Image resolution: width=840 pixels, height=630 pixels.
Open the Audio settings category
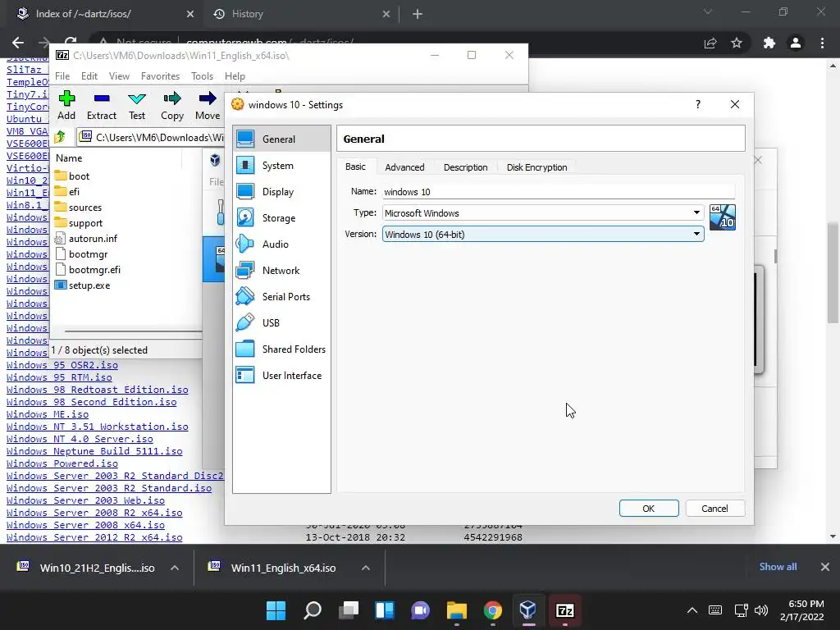(x=282, y=244)
